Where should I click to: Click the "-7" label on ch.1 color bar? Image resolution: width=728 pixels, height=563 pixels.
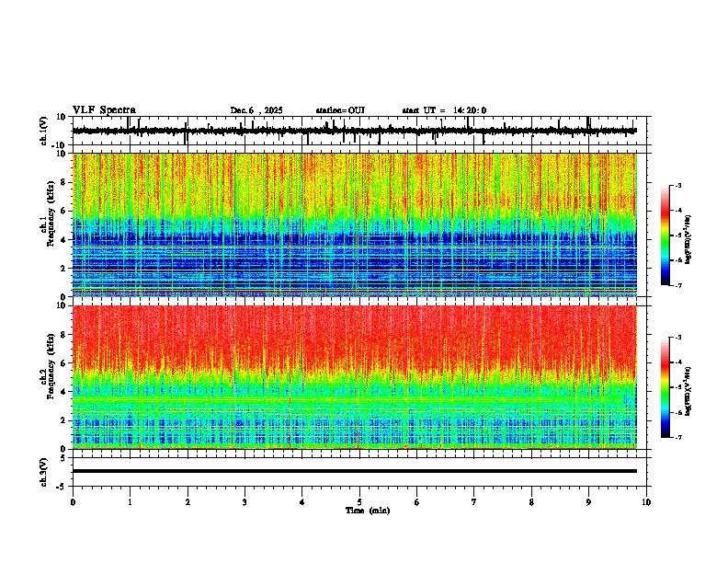click(678, 285)
